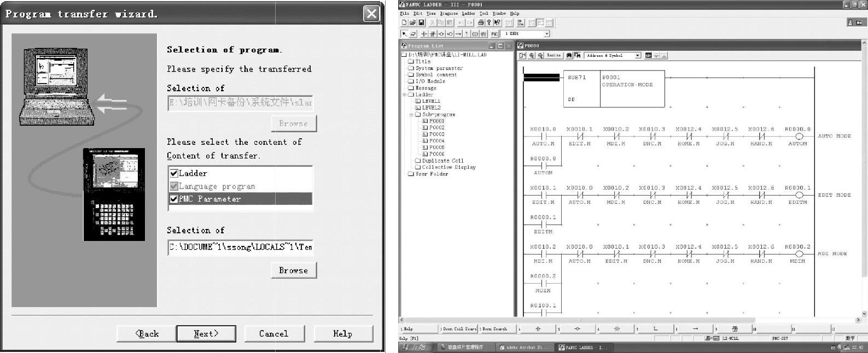Select the output coil tool
This screenshot has width=868, height=353.
pyautogui.click(x=441, y=34)
